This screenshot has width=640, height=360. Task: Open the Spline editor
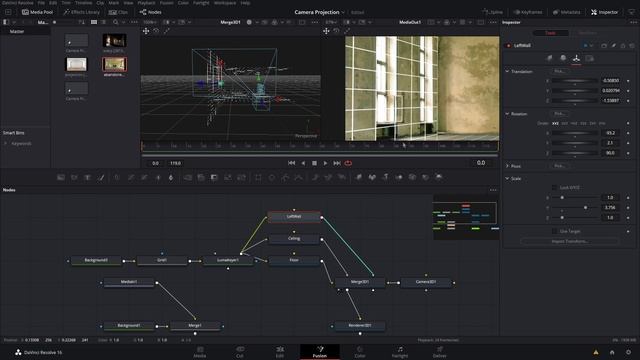[x=492, y=12]
